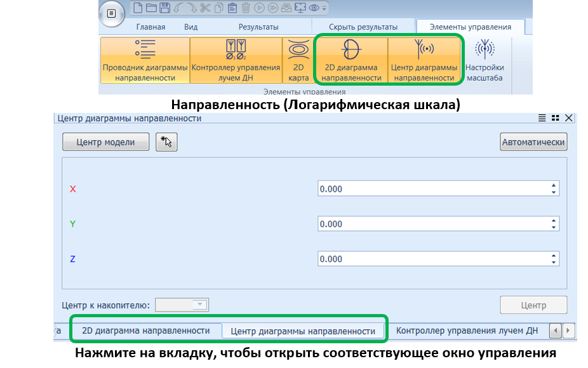The width and height of the screenshot is (588, 368).
Task: Select the 2D диаграмма направленности bottom tab
Action: pos(146,331)
